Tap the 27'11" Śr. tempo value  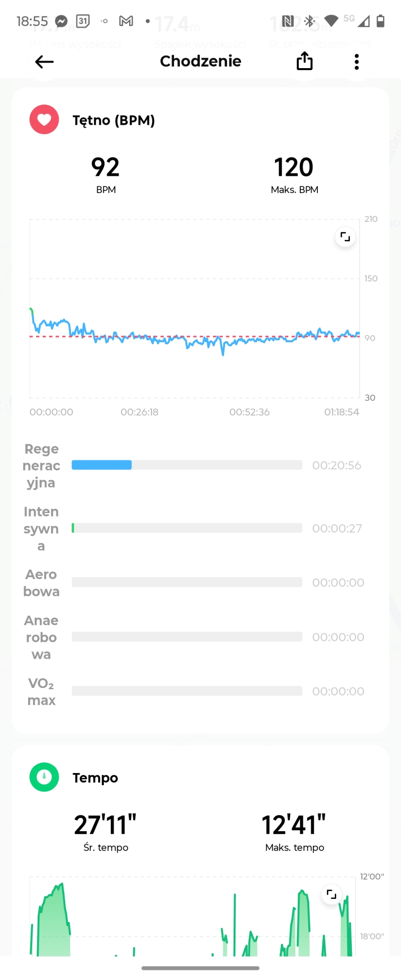point(105,825)
